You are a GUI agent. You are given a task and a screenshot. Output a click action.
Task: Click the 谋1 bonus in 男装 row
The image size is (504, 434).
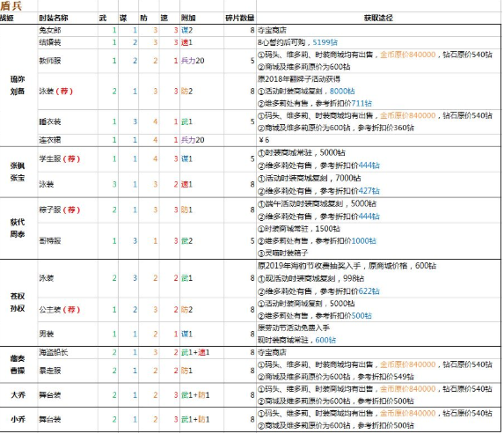[186, 334]
